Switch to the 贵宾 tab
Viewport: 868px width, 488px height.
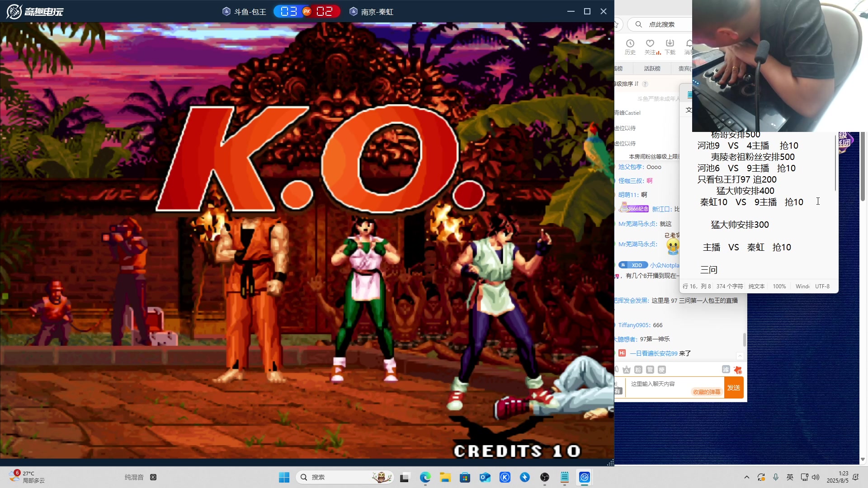pos(684,68)
